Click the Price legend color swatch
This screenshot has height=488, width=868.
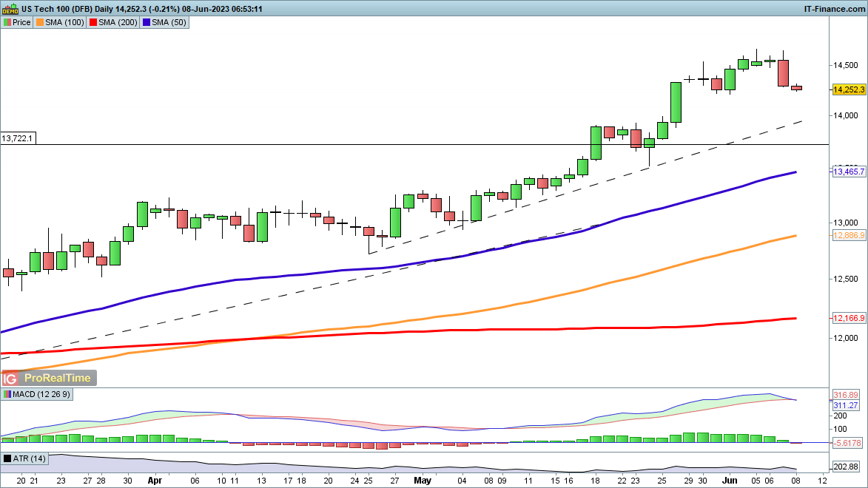7,23
